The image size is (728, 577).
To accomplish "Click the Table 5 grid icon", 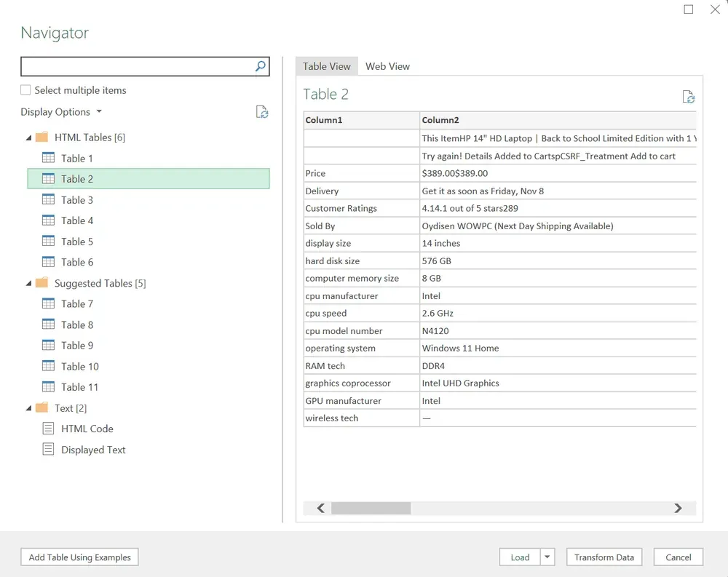I will 48,241.
